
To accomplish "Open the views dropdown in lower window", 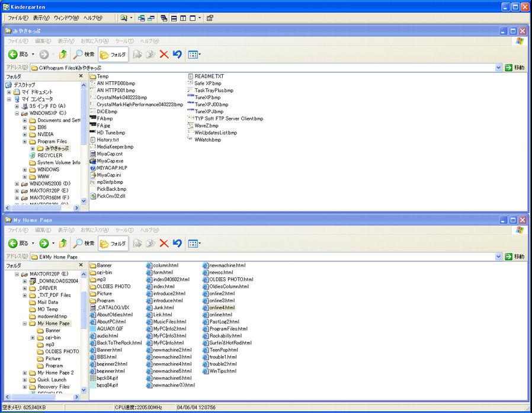I will [x=200, y=243].
